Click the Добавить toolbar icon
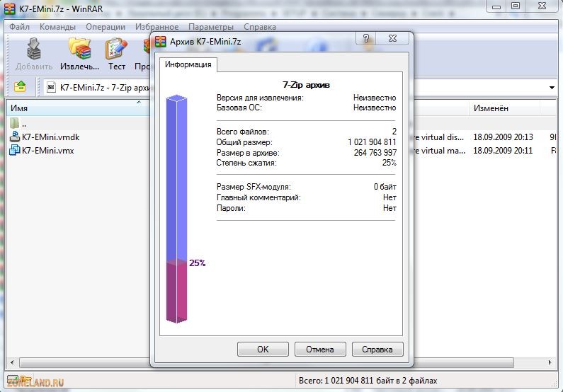 pyautogui.click(x=34, y=50)
